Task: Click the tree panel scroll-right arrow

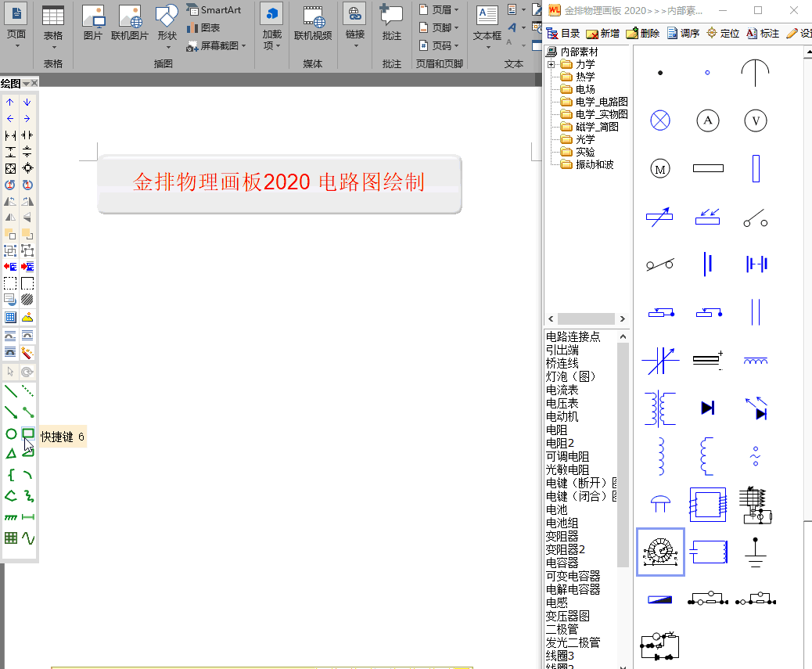Action: (x=623, y=319)
